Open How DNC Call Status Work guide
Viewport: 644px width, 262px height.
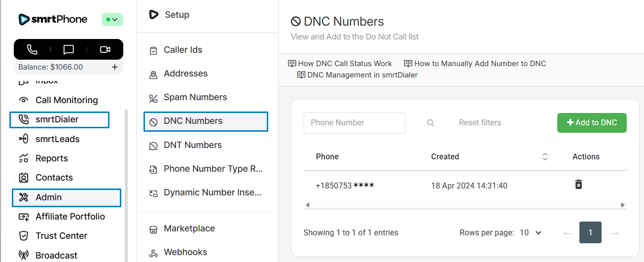coord(345,64)
